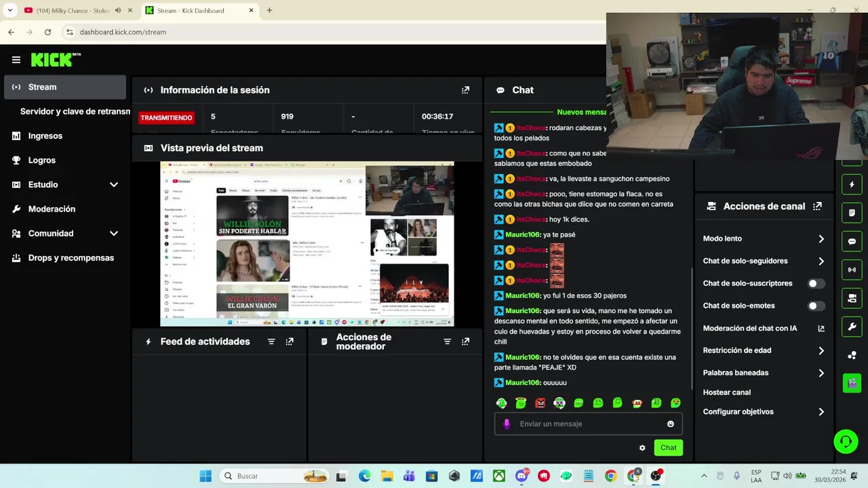The image size is (868, 488).
Task: Click the green Chat send button
Action: click(x=668, y=447)
